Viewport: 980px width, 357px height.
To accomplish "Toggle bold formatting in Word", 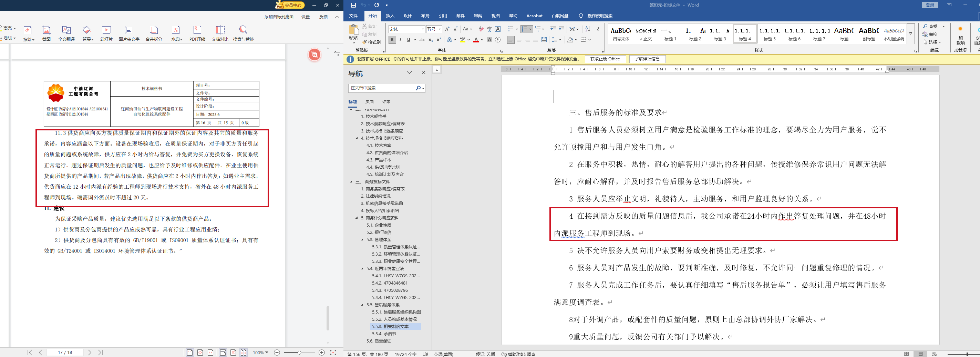I will tap(392, 40).
